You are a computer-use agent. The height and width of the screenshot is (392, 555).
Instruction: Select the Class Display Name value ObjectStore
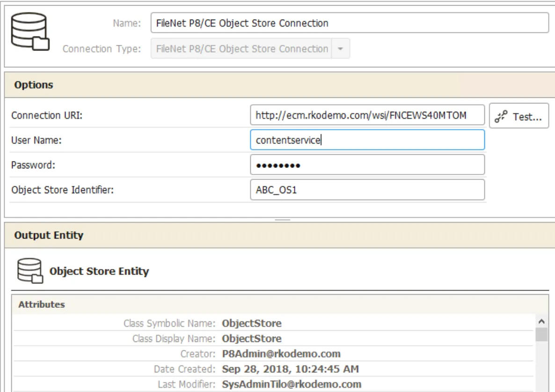[252, 339]
